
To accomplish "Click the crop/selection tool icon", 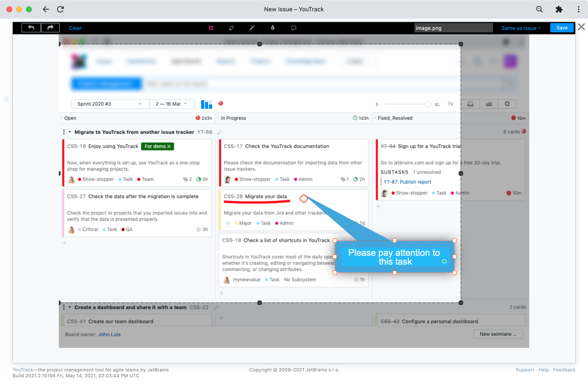I will coord(211,28).
